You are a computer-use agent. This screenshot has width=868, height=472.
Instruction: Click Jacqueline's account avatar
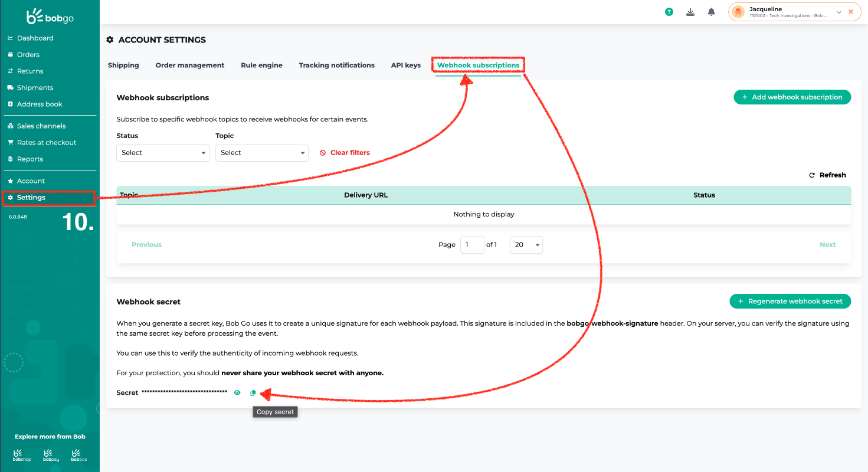point(738,12)
